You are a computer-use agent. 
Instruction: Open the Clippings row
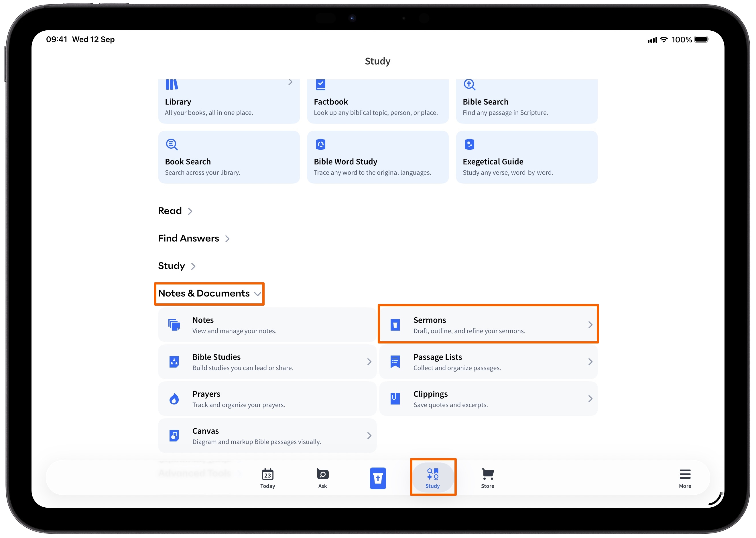tap(489, 399)
